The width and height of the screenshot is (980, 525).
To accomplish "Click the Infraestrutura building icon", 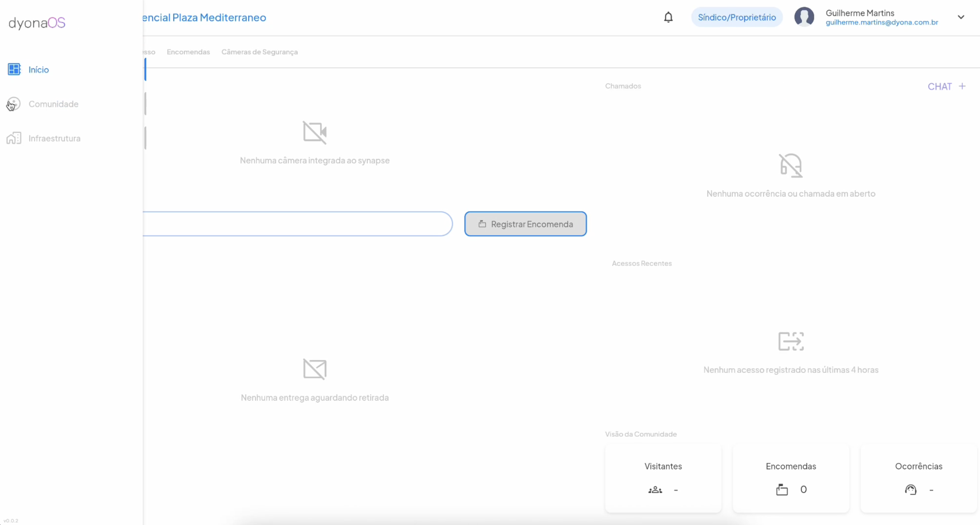I will click(14, 138).
